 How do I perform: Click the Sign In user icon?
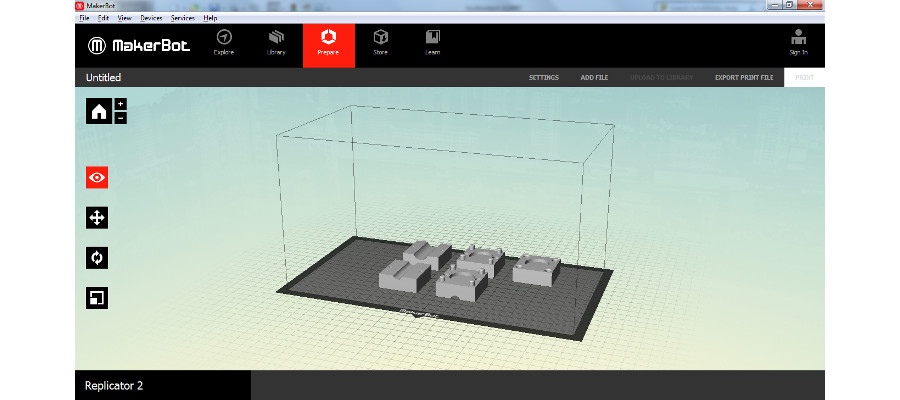pos(798,42)
